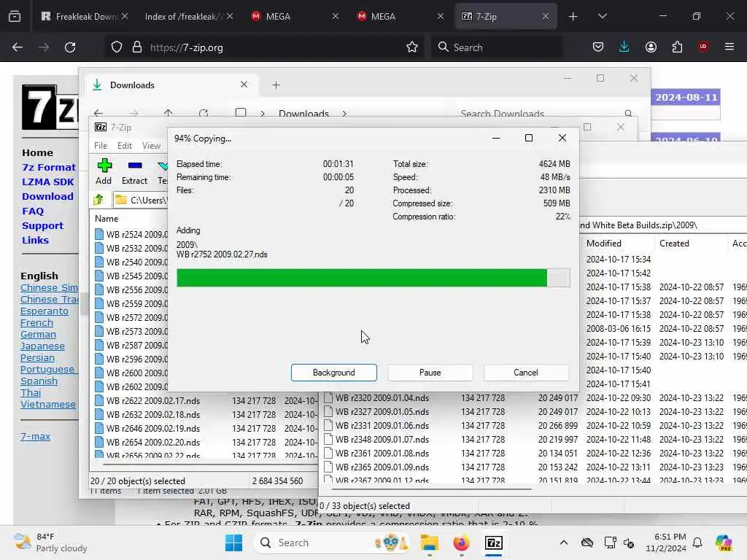Open Firefox downloads panel icon
Viewport: 747px width, 560px height.
click(624, 47)
